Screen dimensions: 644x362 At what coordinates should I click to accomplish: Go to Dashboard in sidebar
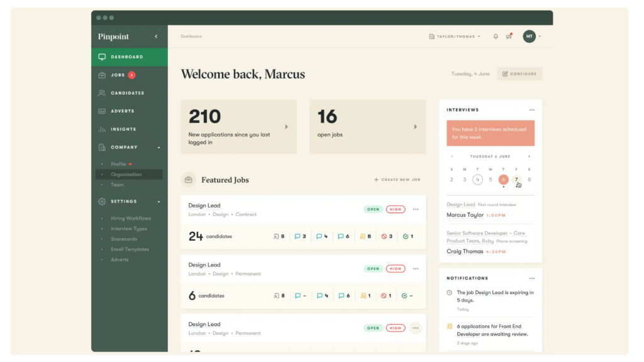(130, 57)
